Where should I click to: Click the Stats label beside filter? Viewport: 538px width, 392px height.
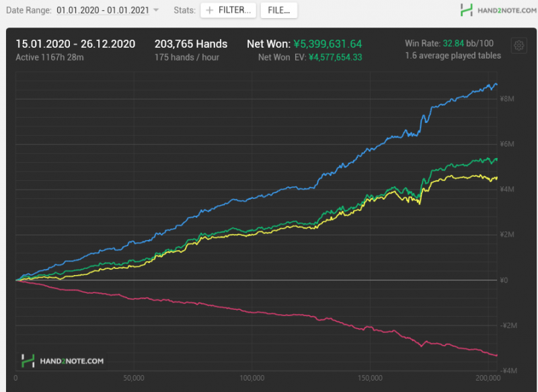pos(184,10)
